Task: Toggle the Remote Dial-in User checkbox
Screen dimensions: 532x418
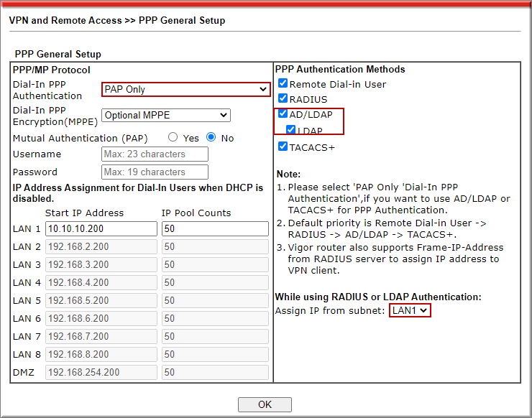Action: (283, 83)
